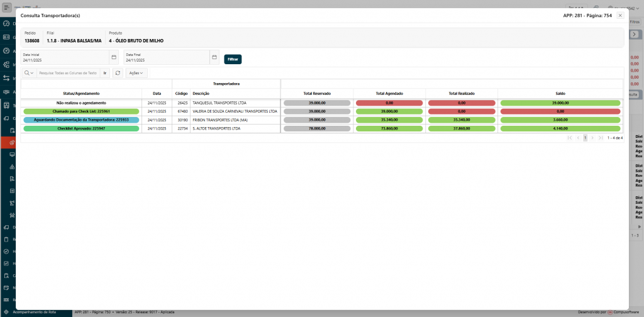This screenshot has height=317, width=644.
Task: Click 'Não realizou o agendamento' status cell
Action: click(81, 103)
